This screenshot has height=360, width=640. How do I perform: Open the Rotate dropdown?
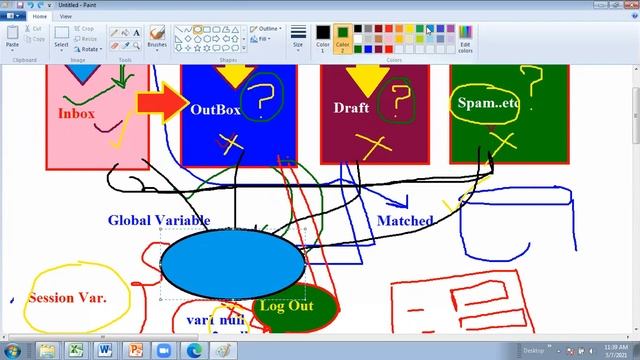(x=88, y=49)
